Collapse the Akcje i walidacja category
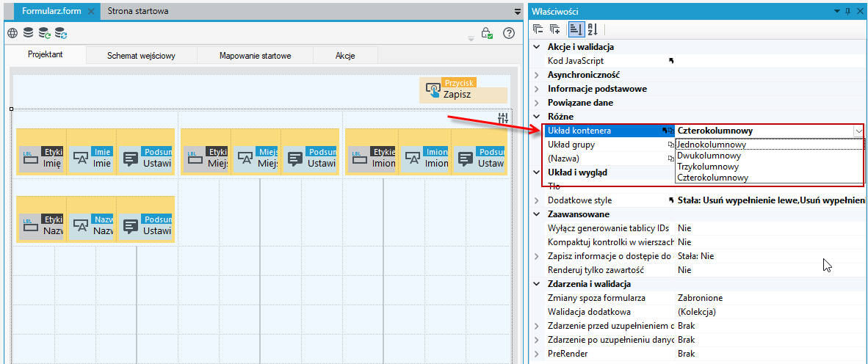Screen dimensions: 868x364 (x=536, y=47)
